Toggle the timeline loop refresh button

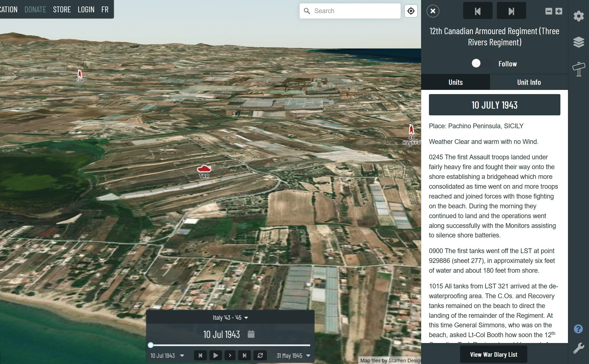tap(260, 355)
